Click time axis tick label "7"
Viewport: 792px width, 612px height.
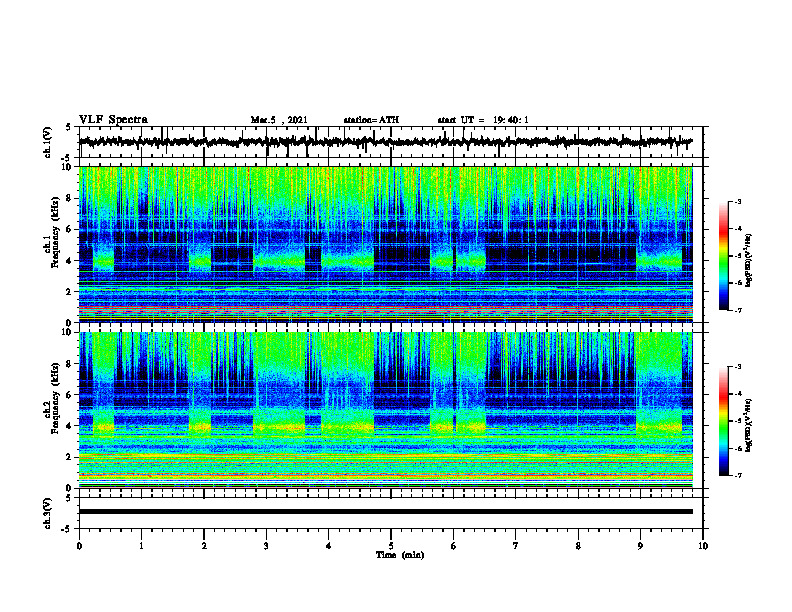pyautogui.click(x=516, y=546)
